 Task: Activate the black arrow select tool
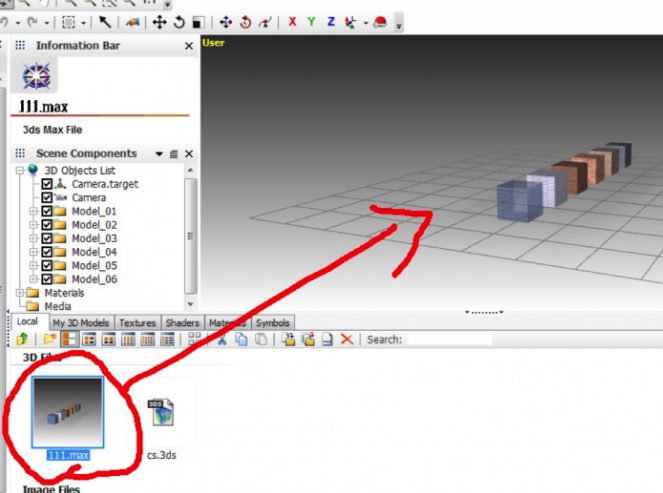[x=104, y=22]
